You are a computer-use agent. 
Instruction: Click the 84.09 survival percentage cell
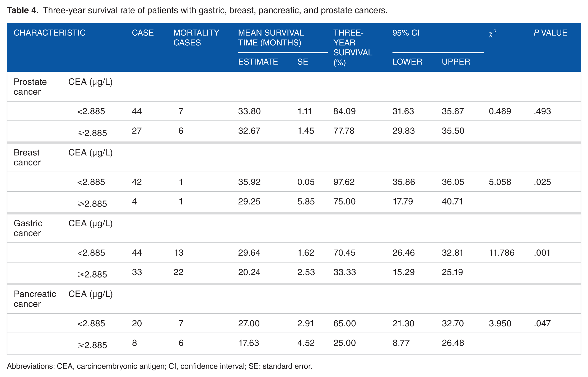344,111
